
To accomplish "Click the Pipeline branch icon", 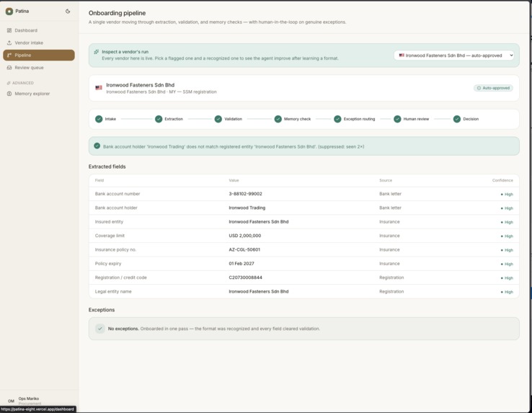I will tap(9, 55).
